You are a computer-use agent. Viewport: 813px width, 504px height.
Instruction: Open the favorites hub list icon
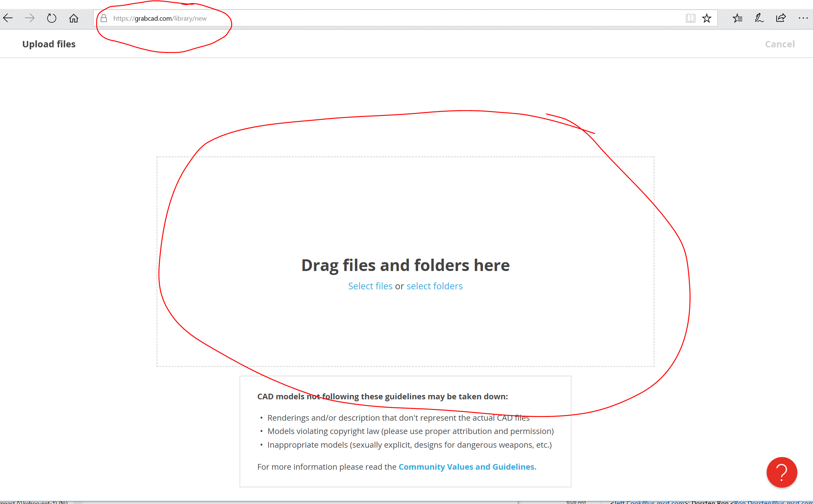point(738,18)
